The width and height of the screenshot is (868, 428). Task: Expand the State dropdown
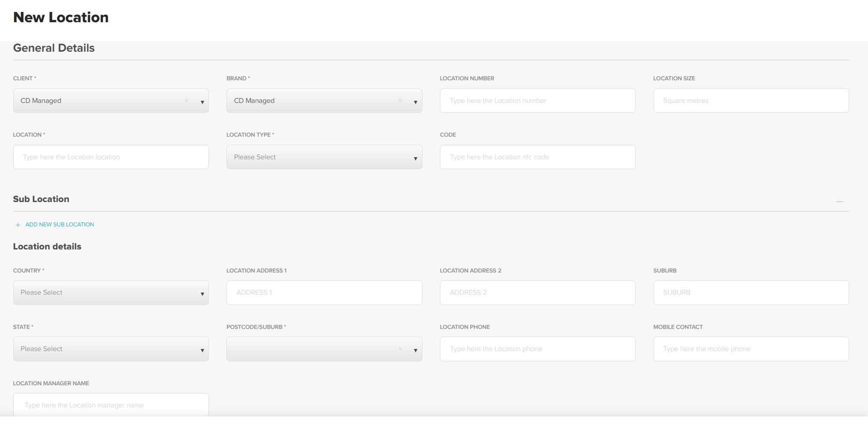[202, 350]
